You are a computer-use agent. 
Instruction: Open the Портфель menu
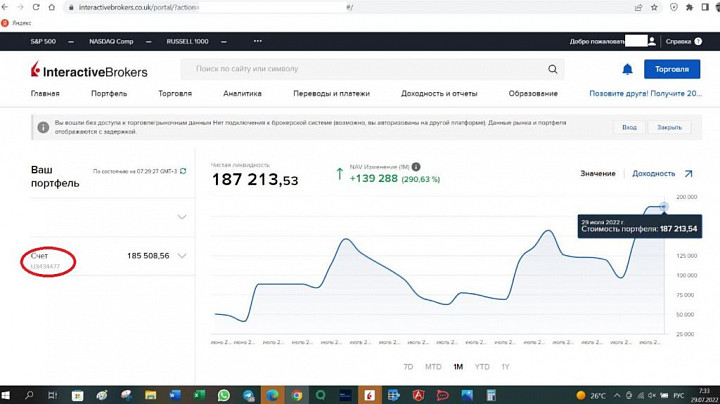pos(109,93)
